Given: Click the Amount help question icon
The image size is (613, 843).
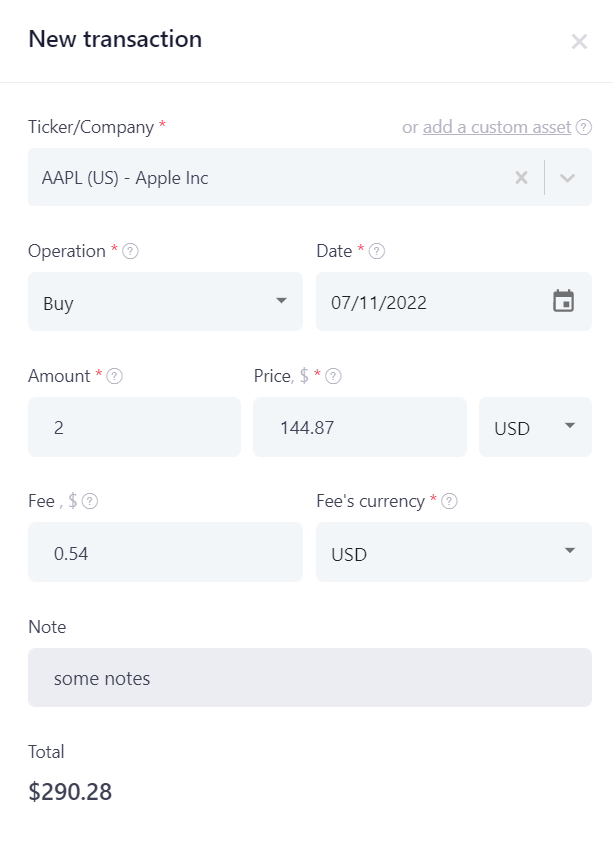Looking at the screenshot, I should coord(115,376).
